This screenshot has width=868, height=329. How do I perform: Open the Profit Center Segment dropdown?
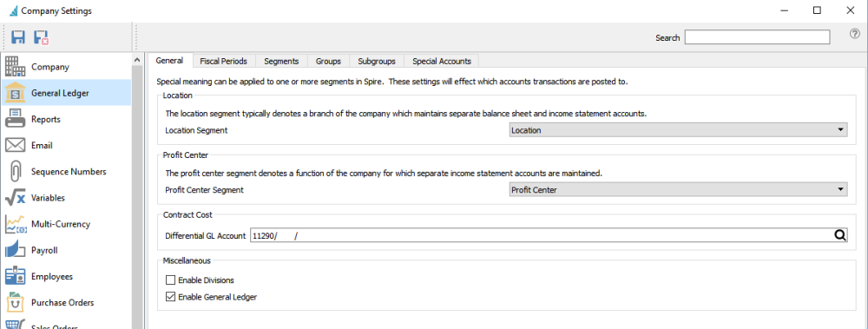point(678,190)
